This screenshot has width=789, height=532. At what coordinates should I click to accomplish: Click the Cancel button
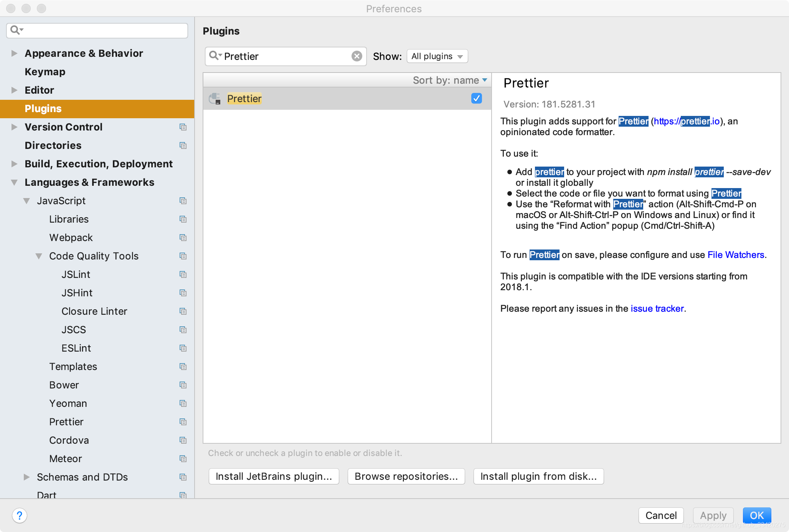pos(661,515)
